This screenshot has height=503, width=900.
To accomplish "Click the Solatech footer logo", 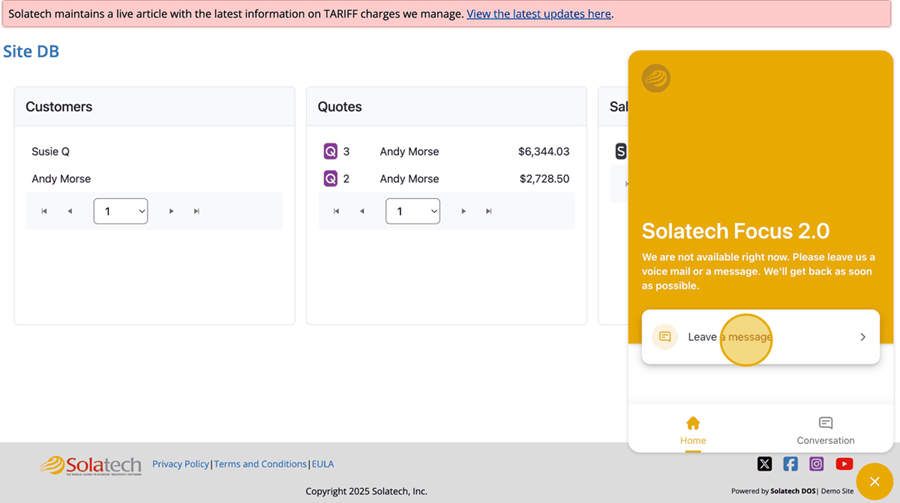I will click(x=91, y=466).
